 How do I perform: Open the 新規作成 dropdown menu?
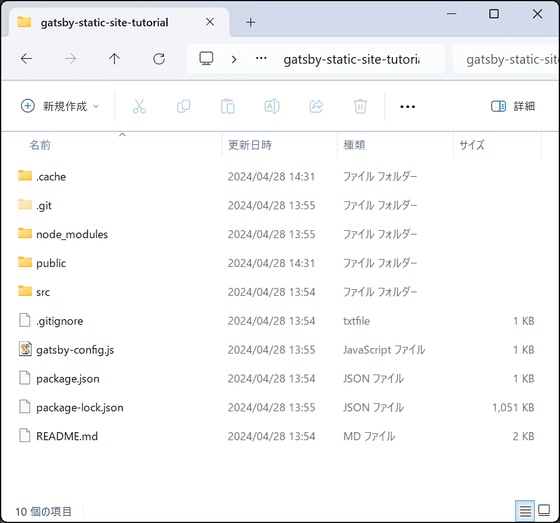[60, 106]
